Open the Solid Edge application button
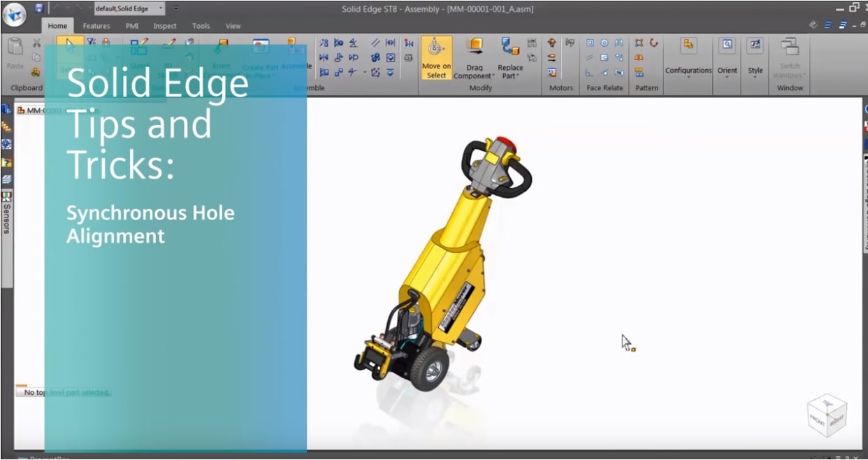 15,13
